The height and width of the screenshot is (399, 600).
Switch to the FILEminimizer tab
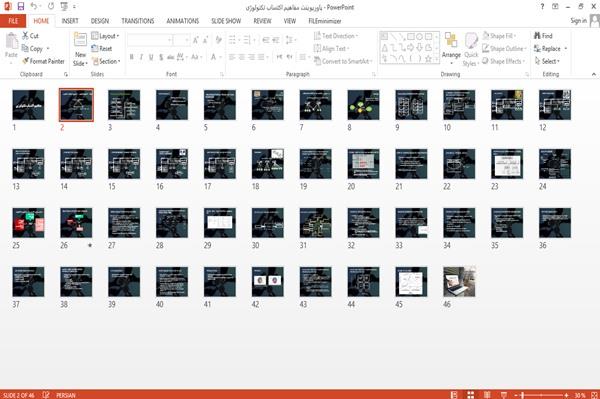pos(325,21)
